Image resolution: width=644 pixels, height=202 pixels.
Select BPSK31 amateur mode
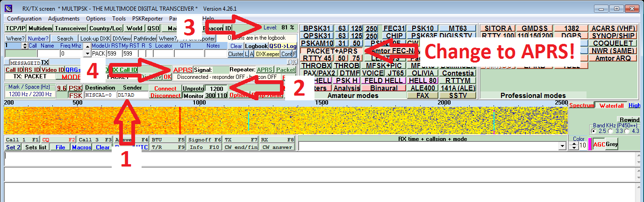coord(317,28)
